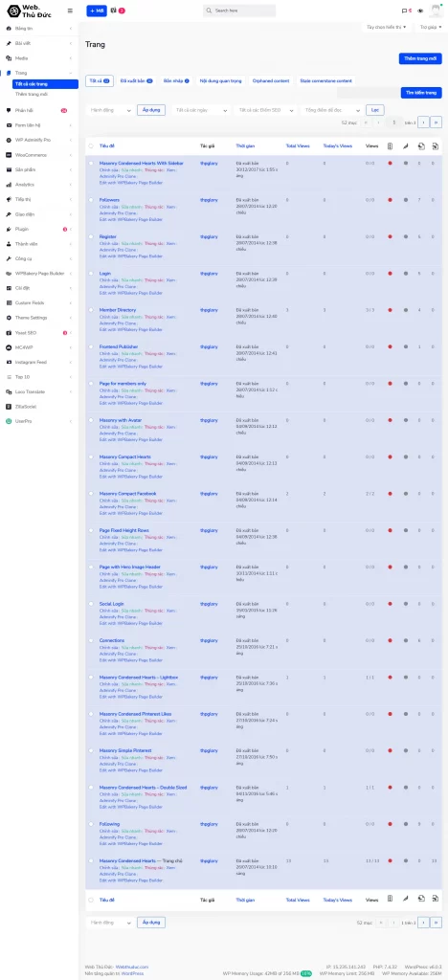Viewport: 448px width, 980px height.
Task: Expand the WP Adminify Pro menu chevron
Action: click(71, 140)
